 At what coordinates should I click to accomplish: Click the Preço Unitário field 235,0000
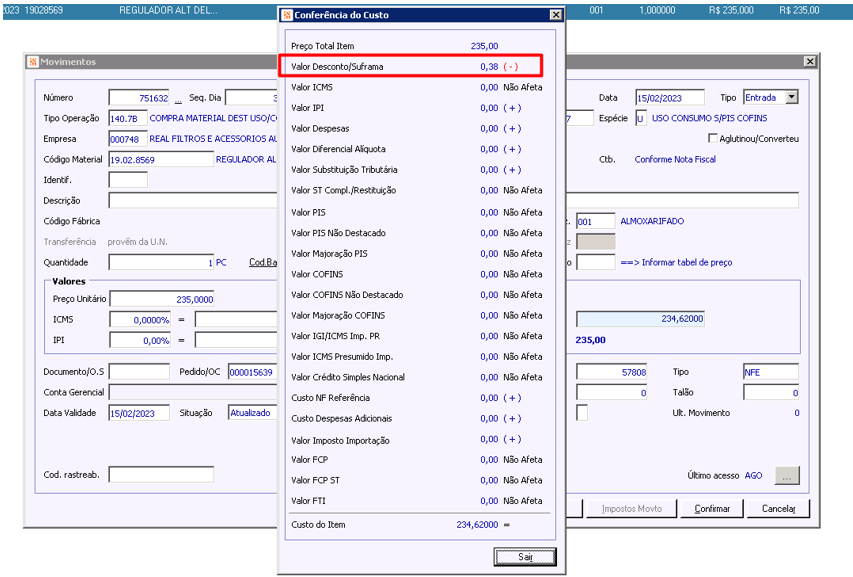(x=162, y=299)
